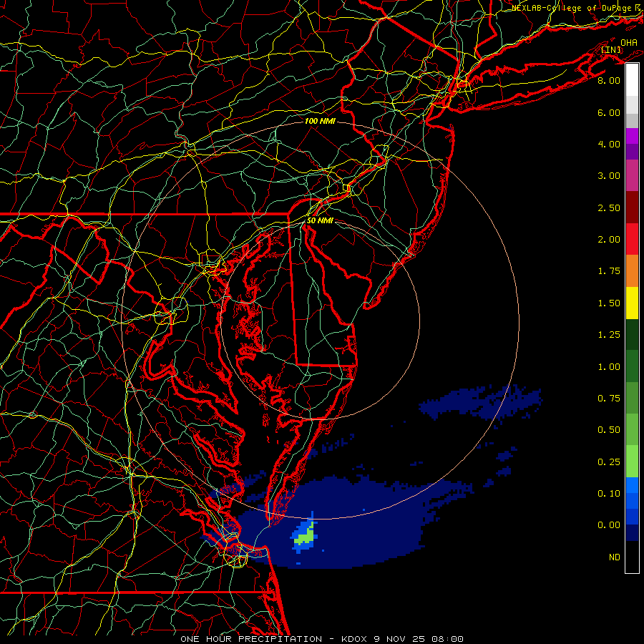Click the KDOX 9 NOV 25 08:00 timestamp
Screen dimensions: 644x644
[402, 639]
